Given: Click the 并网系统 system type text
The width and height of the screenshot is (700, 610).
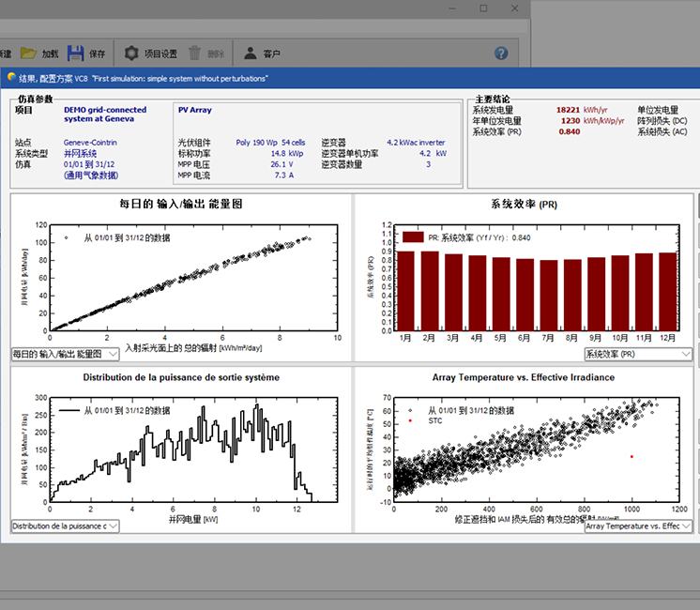Looking at the screenshot, I should coord(81,154).
